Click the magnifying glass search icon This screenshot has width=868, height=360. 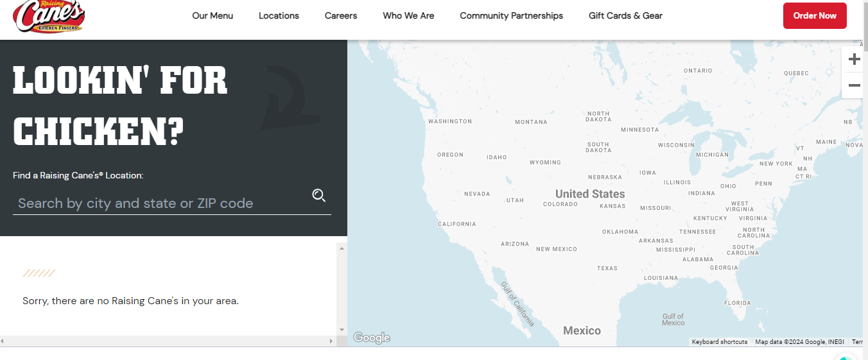click(x=319, y=196)
